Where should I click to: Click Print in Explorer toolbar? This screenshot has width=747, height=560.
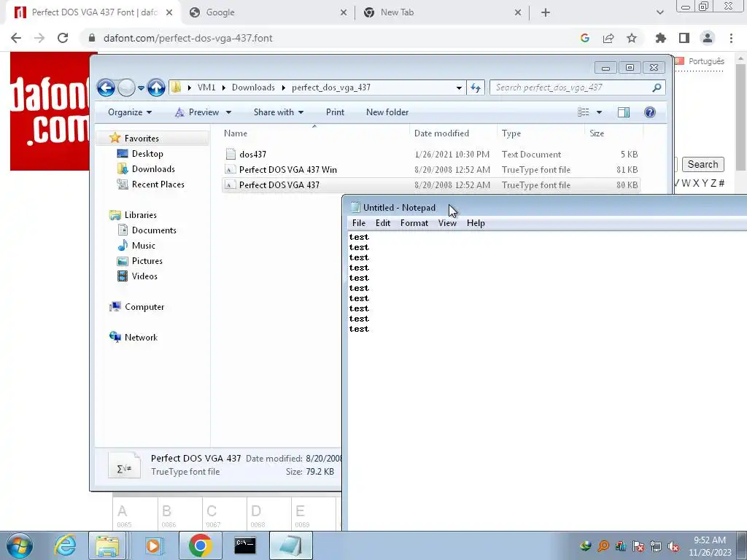[x=335, y=112]
